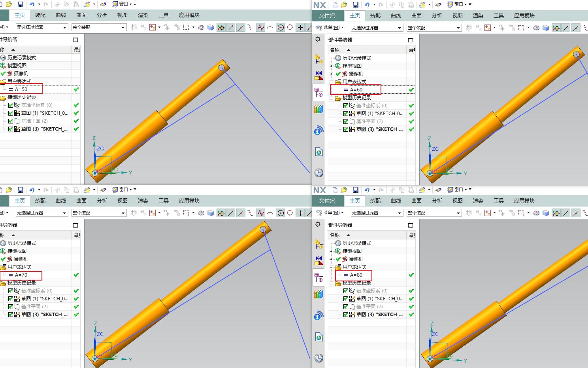
Task: Select expression A=60 in navigator
Action: (356, 90)
